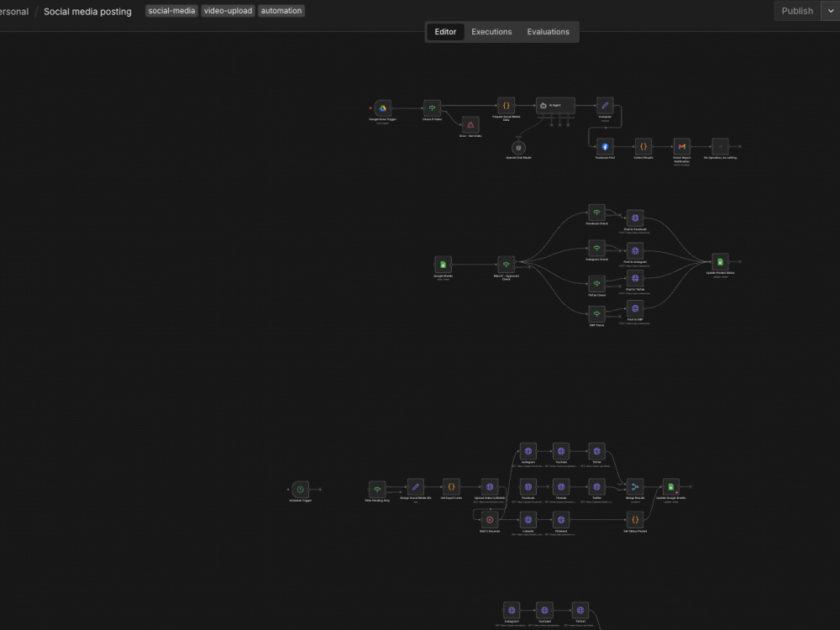Select the Collect Results code node
This screenshot has height=630, width=840.
coord(643,146)
